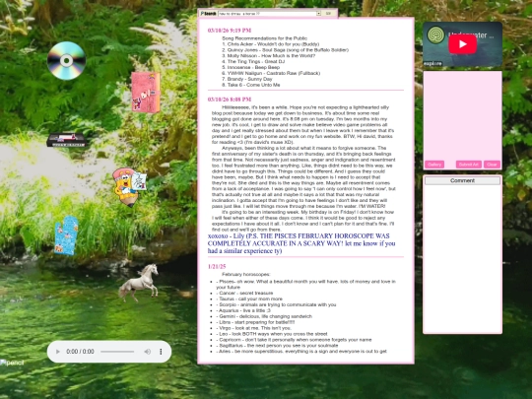The width and height of the screenshot is (532, 399).
Task: Click the audio 0:00 / 0:00 time display
Action: click(x=80, y=352)
